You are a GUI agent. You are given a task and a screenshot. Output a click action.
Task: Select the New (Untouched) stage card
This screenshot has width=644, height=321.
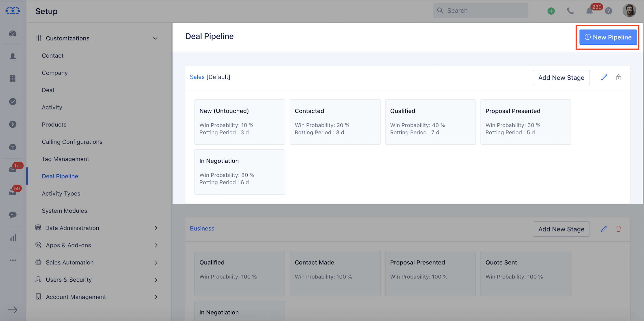point(240,122)
